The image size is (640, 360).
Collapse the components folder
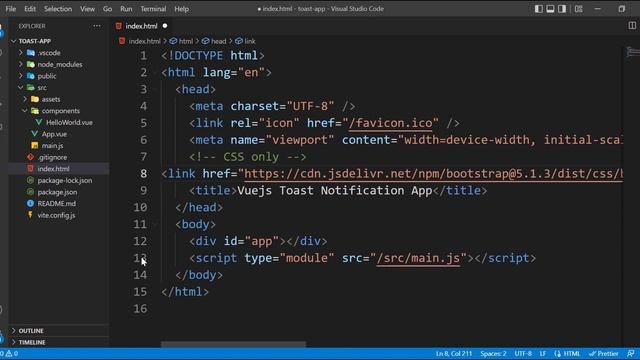point(60,111)
